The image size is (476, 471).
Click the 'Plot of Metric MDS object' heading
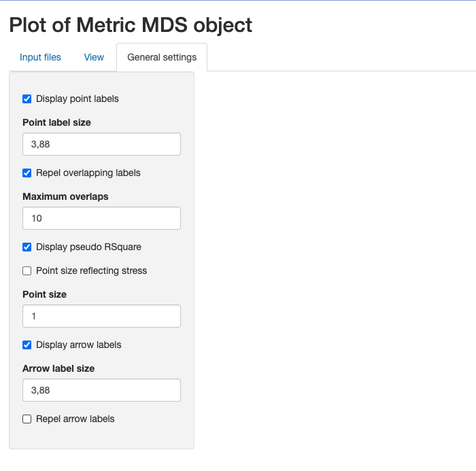tap(131, 25)
